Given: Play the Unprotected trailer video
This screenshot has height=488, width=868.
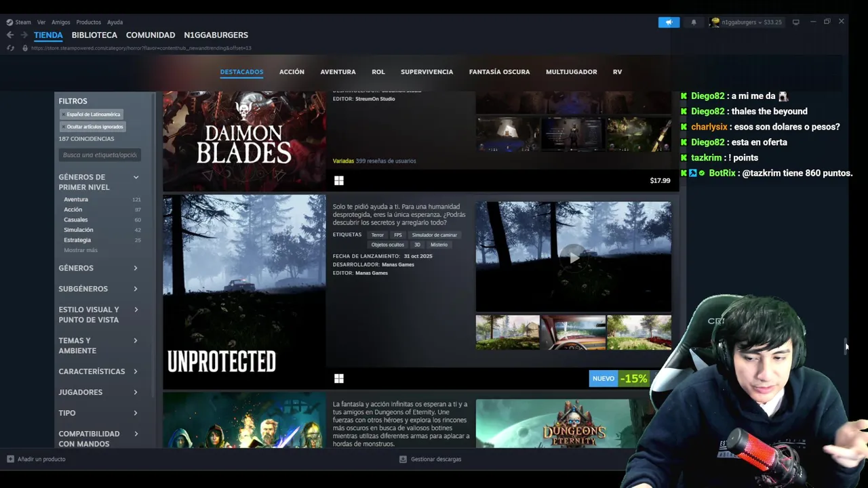Looking at the screenshot, I should point(574,257).
